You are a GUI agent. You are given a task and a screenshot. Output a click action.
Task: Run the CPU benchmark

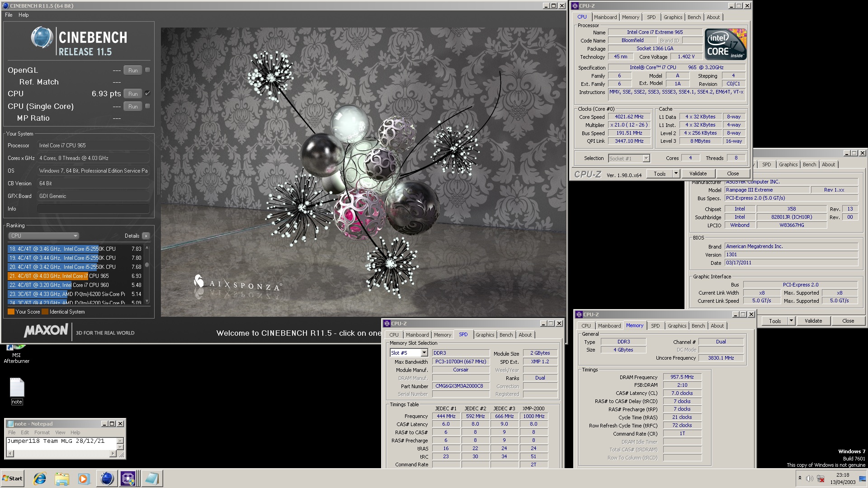[x=133, y=94]
